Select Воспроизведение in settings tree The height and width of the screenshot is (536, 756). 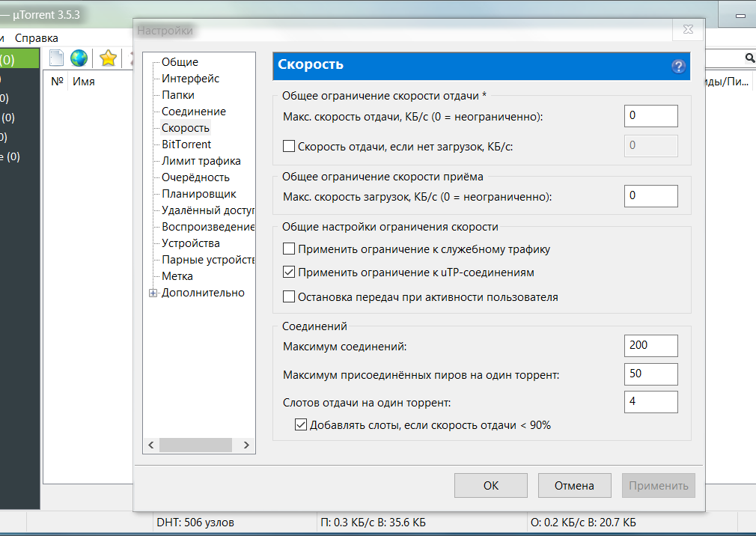pyautogui.click(x=208, y=227)
